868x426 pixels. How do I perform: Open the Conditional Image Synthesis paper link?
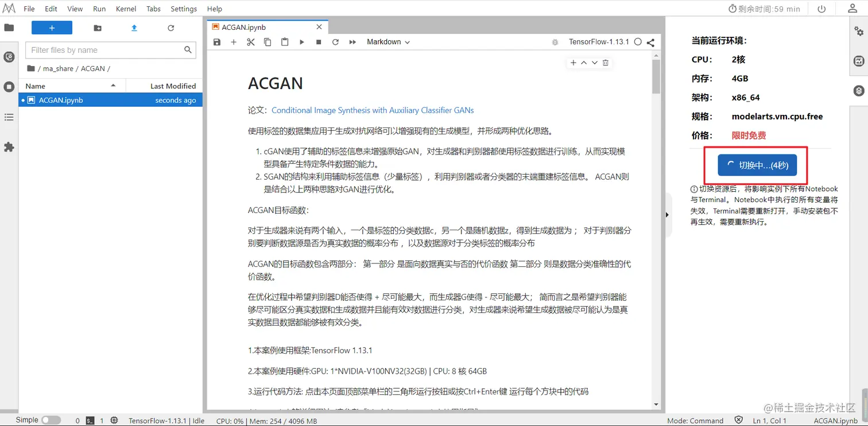point(373,110)
